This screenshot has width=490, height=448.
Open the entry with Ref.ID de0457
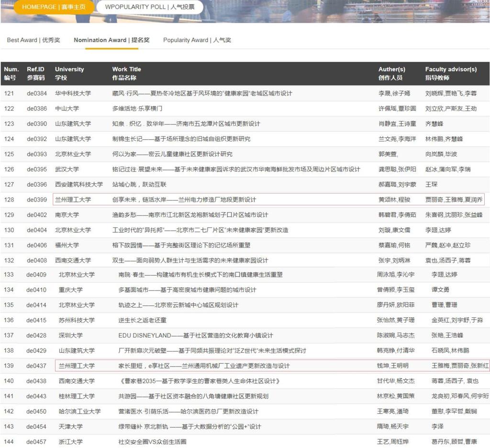click(36, 442)
